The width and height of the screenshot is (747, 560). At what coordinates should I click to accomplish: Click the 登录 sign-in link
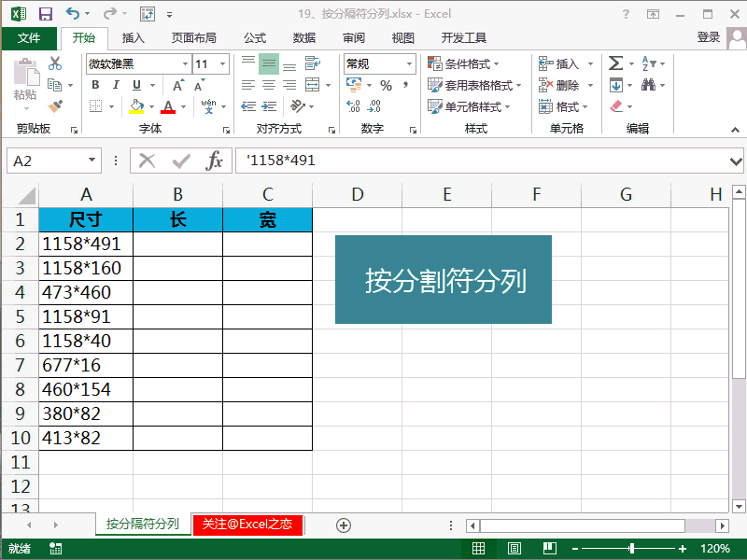(709, 37)
